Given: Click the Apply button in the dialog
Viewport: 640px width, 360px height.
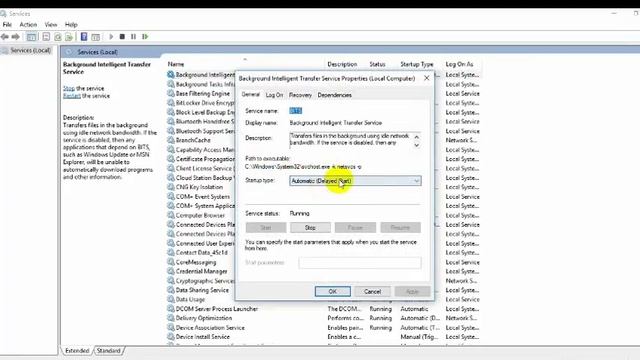Looking at the screenshot, I should pyautogui.click(x=412, y=291).
